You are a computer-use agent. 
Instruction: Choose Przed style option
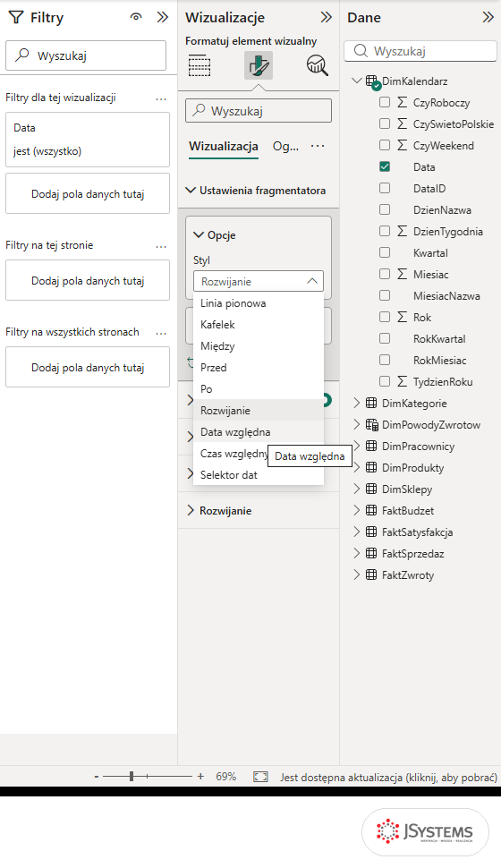(x=259, y=368)
